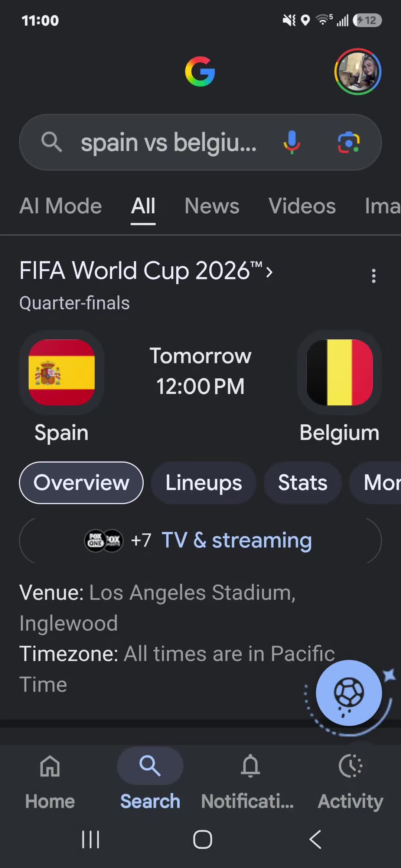Screen dimensions: 401x868
Task: Select the Lineups chip
Action: tap(203, 483)
